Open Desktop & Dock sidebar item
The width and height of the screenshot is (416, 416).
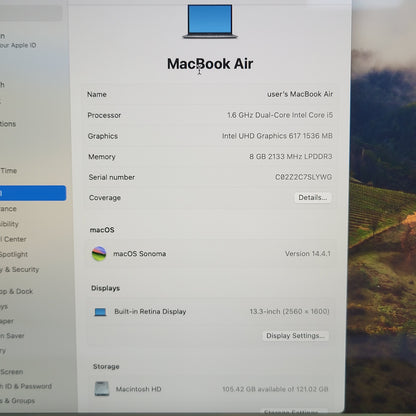coord(16,291)
